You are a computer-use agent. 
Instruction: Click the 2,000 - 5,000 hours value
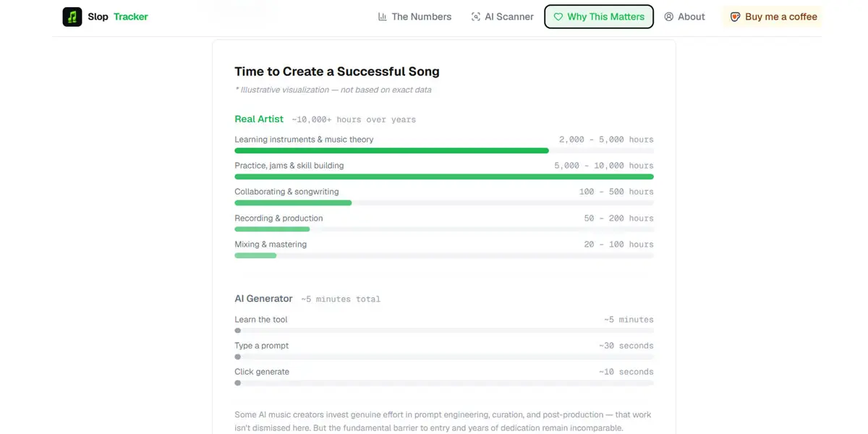[606, 140]
